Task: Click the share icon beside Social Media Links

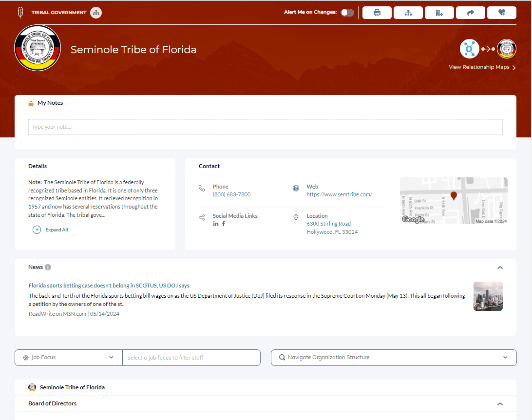Action: (x=202, y=217)
